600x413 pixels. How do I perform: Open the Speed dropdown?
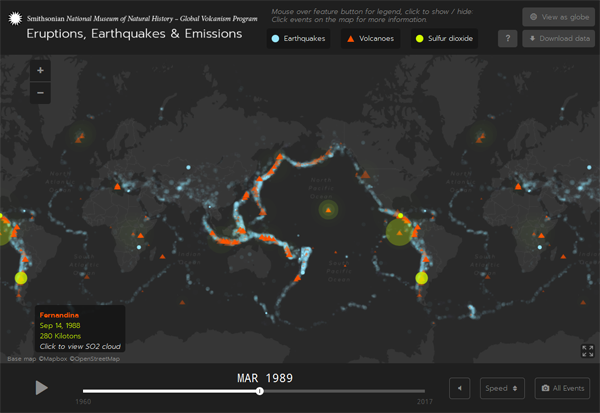point(502,388)
